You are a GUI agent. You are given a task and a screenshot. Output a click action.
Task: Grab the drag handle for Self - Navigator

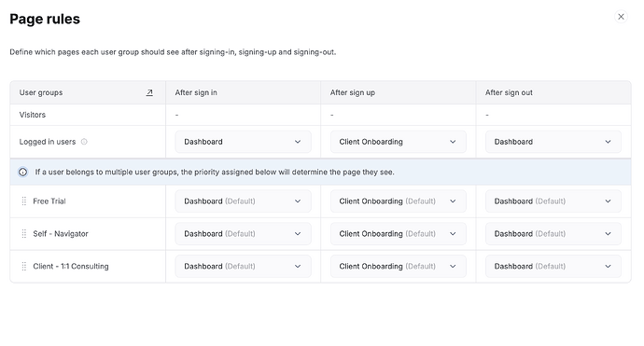point(24,233)
